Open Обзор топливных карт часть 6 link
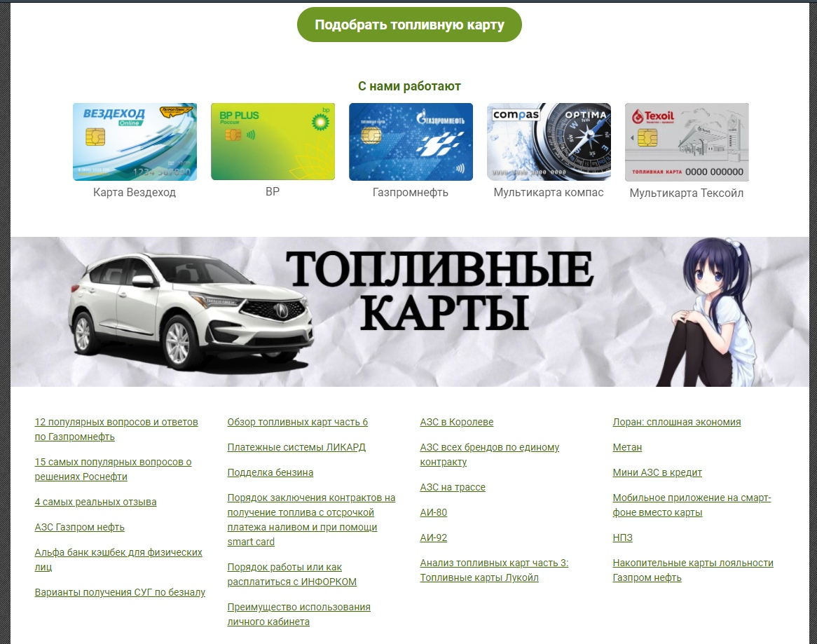Image resolution: width=817 pixels, height=644 pixels. coord(298,422)
